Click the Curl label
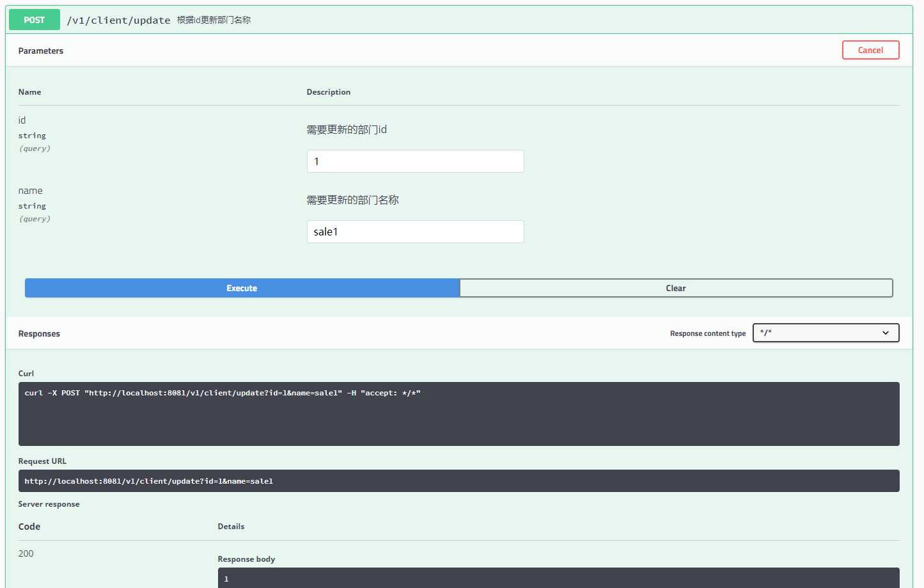The image size is (924, 588). point(26,374)
